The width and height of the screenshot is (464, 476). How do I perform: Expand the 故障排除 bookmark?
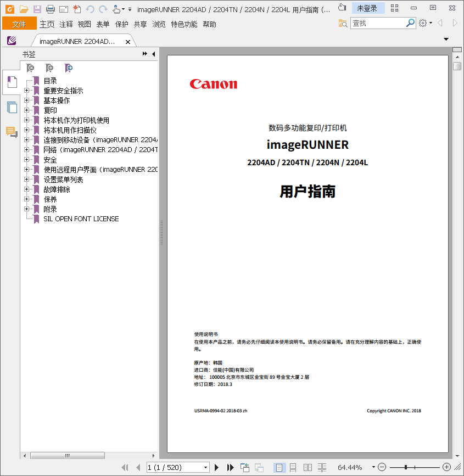click(x=27, y=189)
